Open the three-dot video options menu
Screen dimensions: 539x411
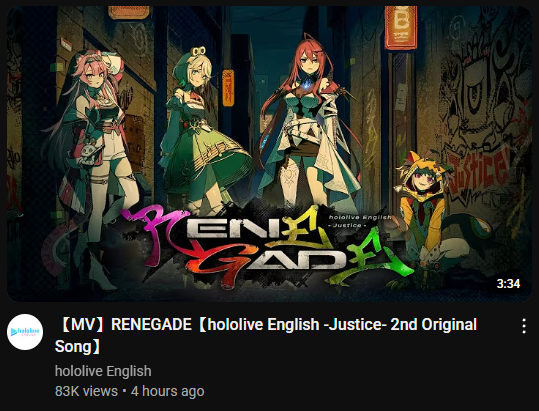(524, 326)
